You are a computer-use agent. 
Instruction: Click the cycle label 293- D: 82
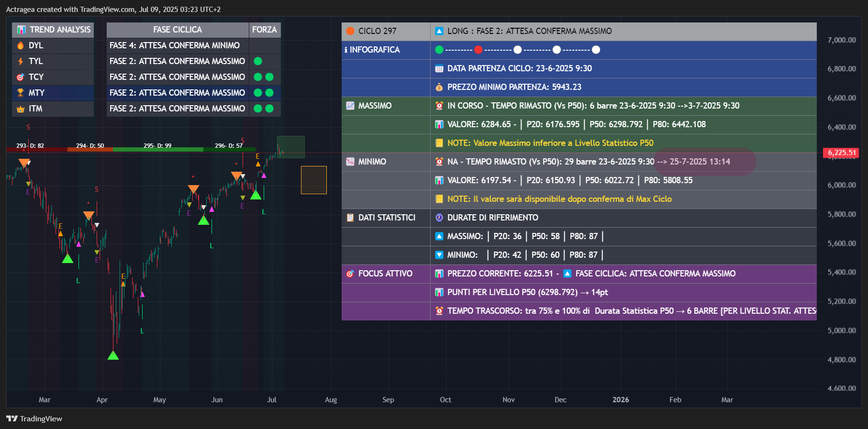[30, 145]
